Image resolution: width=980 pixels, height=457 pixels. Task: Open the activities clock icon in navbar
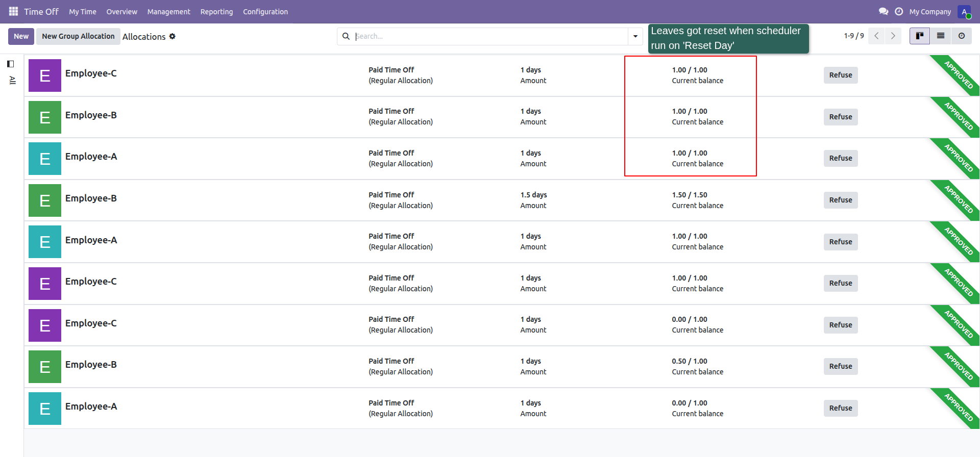pyautogui.click(x=899, y=11)
